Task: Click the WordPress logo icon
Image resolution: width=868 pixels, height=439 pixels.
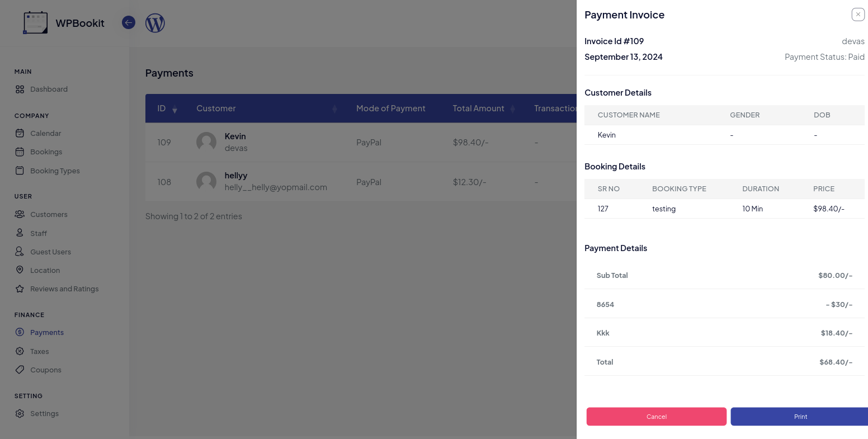Action: (x=155, y=23)
